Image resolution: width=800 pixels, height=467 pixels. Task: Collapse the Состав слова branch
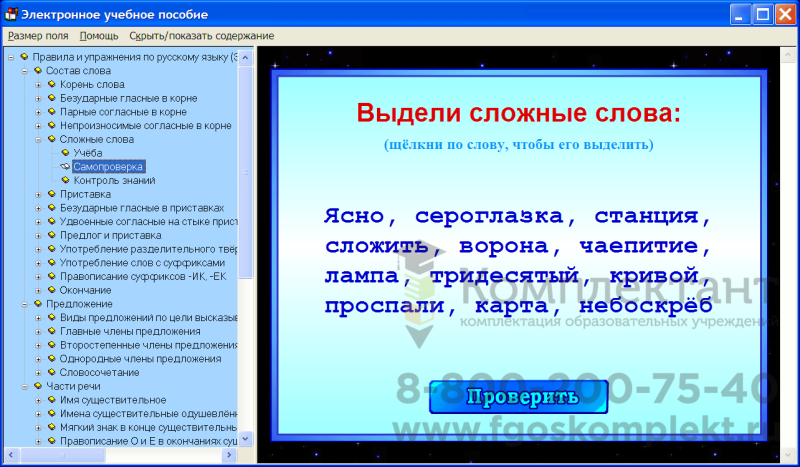tap(24, 71)
